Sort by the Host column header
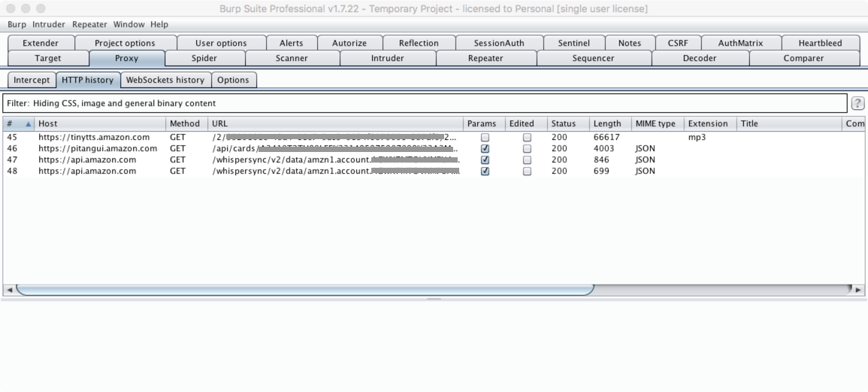This screenshot has width=868, height=392. point(100,123)
